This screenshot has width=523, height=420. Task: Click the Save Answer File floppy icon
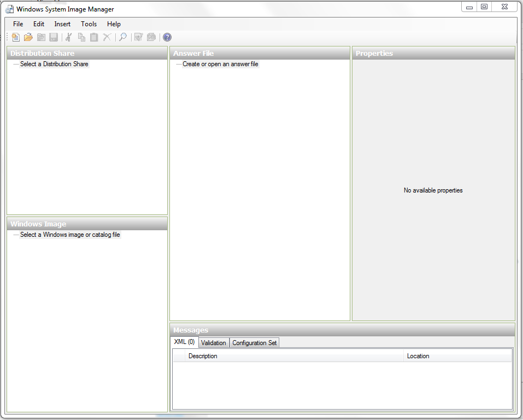(x=54, y=37)
